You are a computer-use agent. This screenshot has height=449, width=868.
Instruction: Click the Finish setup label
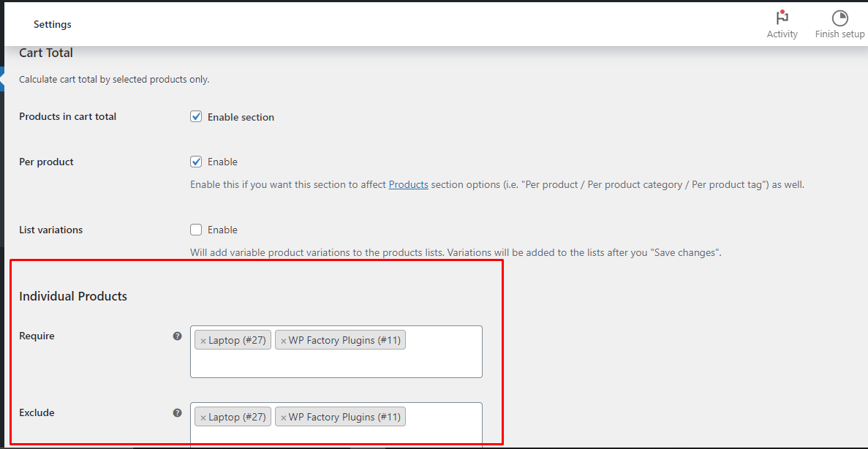(x=839, y=34)
